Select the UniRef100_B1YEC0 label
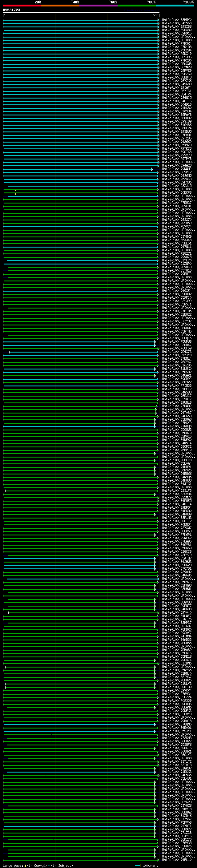 177,260
